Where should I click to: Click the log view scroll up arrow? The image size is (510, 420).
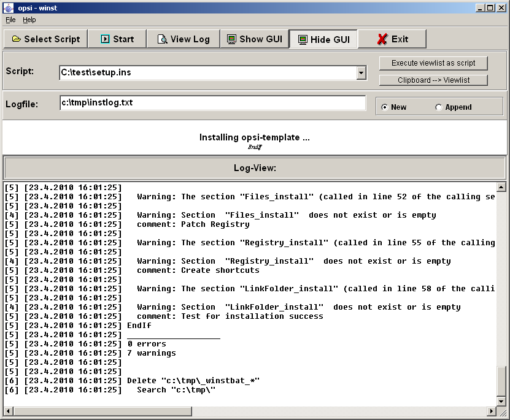coord(501,187)
